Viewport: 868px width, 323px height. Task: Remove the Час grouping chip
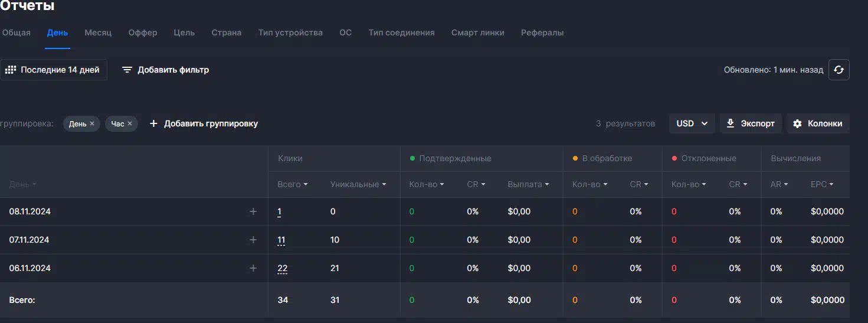(130, 124)
